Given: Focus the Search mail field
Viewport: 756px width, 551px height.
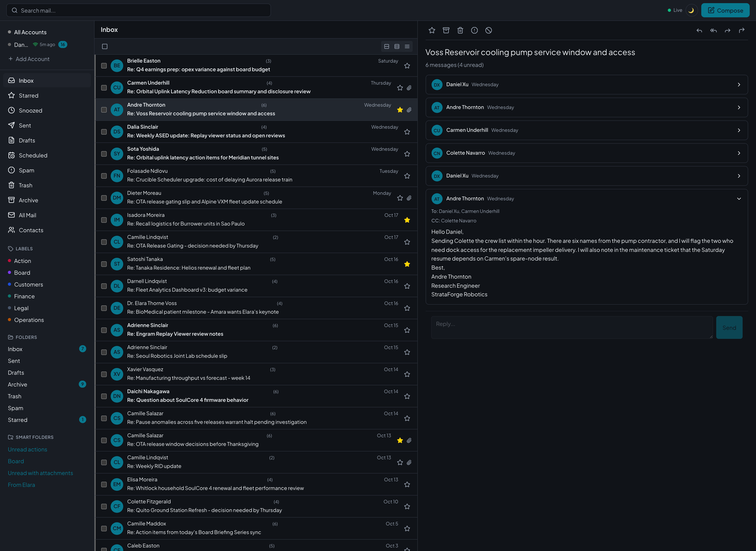Looking at the screenshot, I should pyautogui.click(x=139, y=10).
